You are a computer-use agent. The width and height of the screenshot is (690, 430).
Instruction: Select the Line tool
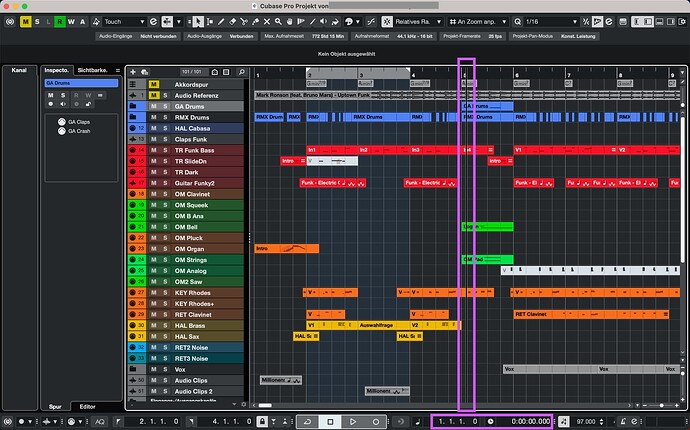click(x=312, y=22)
